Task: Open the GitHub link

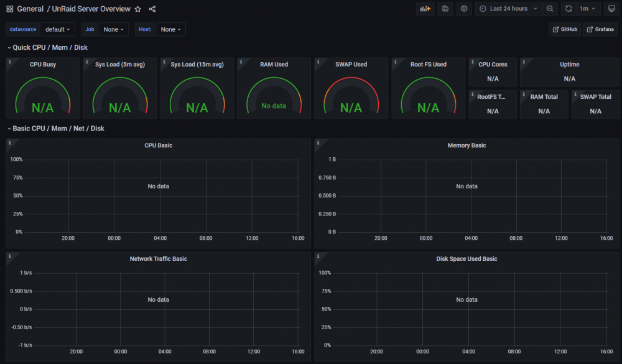Action: (565, 29)
